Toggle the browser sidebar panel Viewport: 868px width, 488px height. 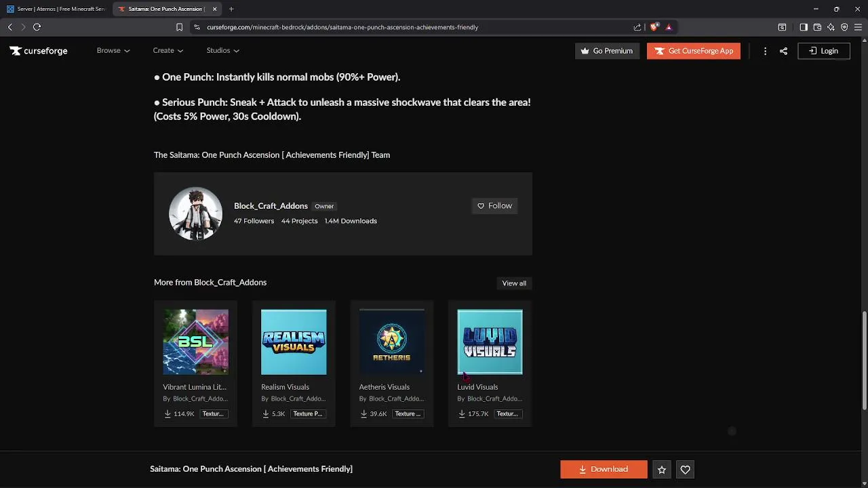pyautogui.click(x=804, y=27)
